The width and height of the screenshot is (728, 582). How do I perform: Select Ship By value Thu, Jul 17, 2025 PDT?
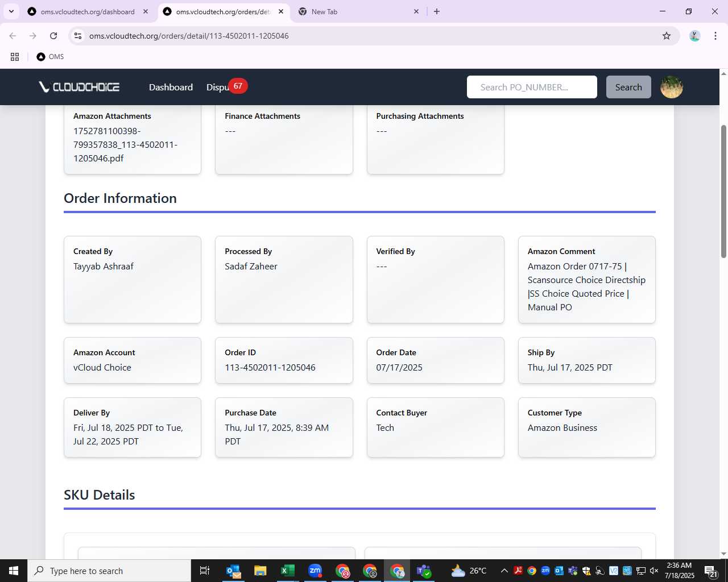(570, 367)
